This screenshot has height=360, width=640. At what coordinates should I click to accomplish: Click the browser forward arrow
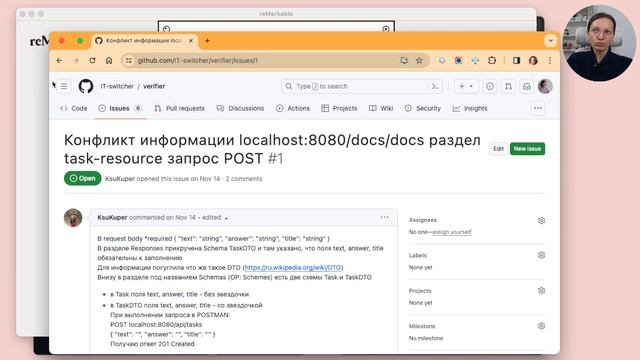76,60
